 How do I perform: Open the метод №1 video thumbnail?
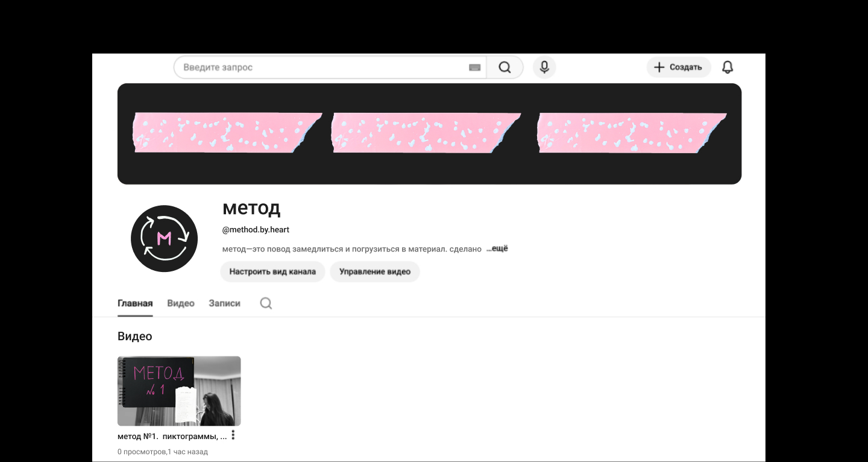(179, 391)
